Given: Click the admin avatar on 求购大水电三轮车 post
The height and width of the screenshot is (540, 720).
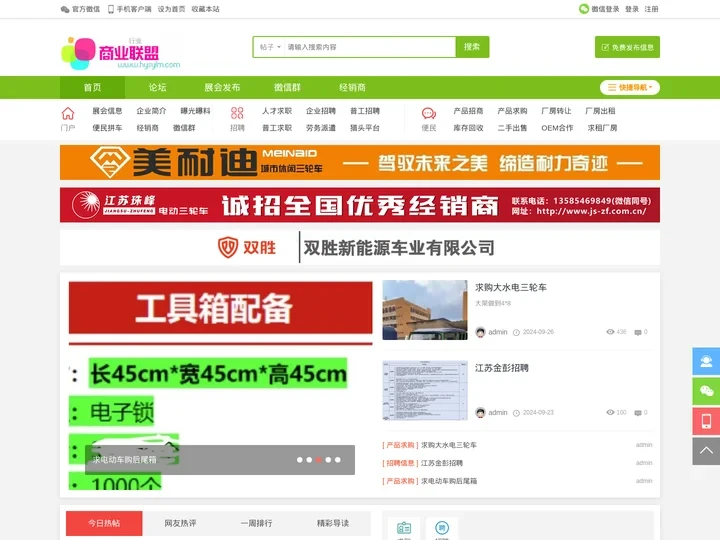Looking at the screenshot, I should [x=480, y=332].
